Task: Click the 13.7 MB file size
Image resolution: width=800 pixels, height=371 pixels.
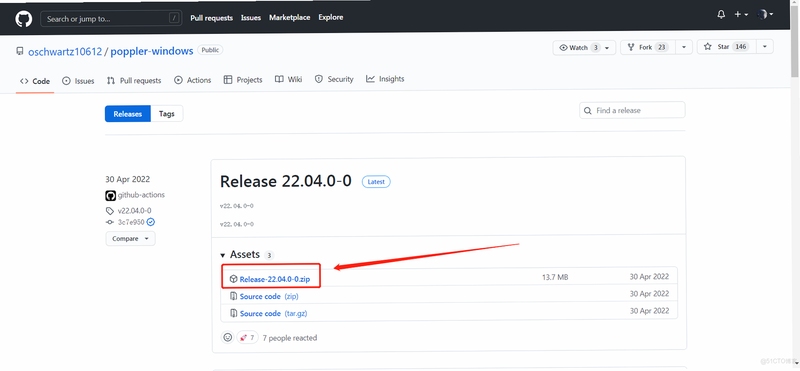Action: (x=555, y=277)
